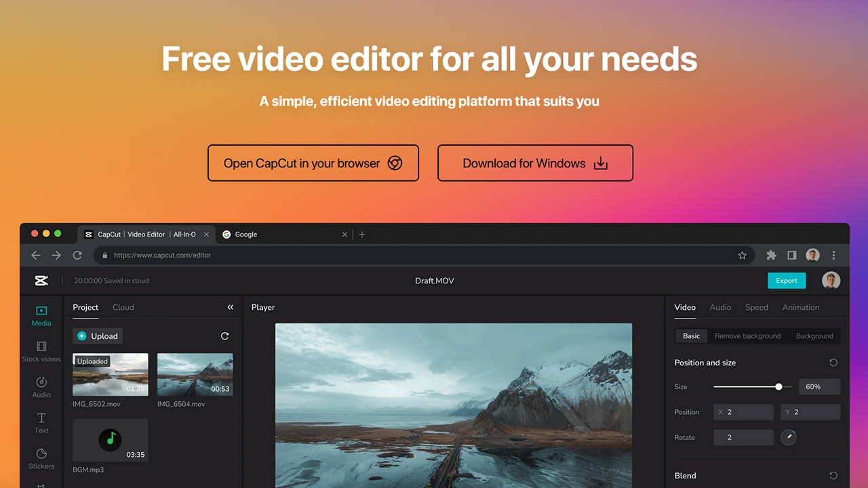Open the Animation settings tab

[800, 307]
